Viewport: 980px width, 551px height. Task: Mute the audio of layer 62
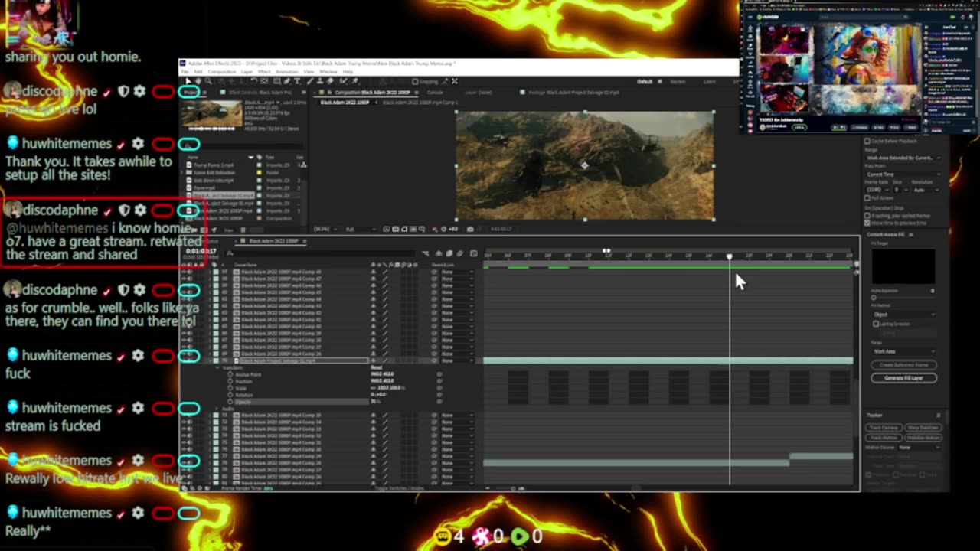coord(189,306)
